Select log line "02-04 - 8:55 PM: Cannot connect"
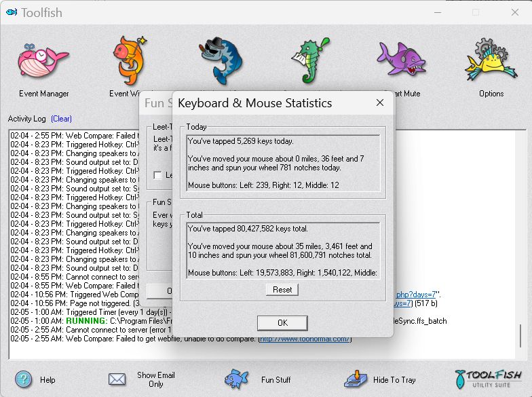 (x=75, y=277)
